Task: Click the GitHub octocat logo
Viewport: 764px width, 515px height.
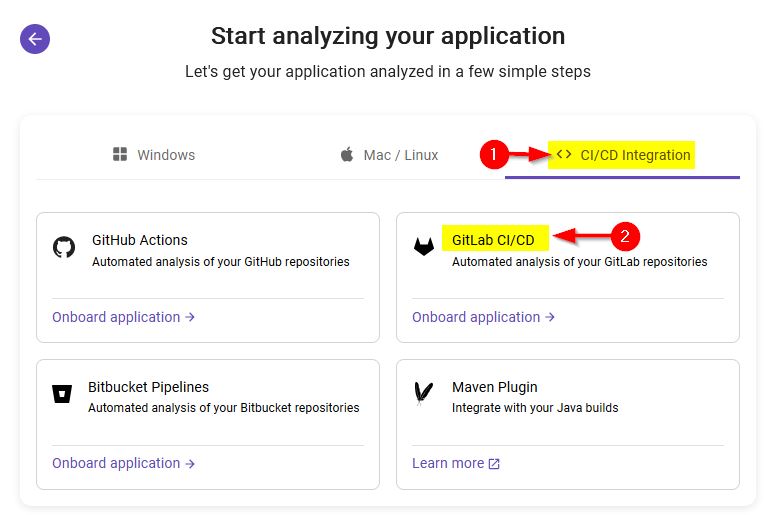Action: click(64, 247)
